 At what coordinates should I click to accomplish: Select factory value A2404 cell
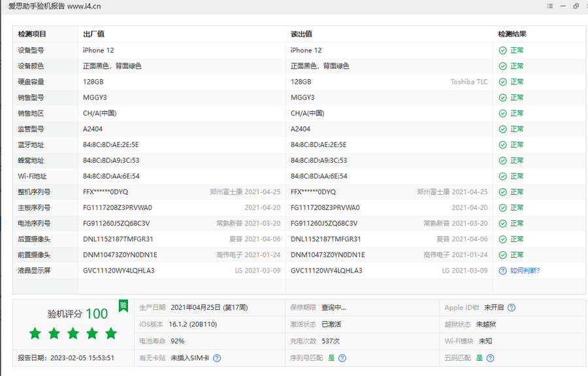coord(93,129)
